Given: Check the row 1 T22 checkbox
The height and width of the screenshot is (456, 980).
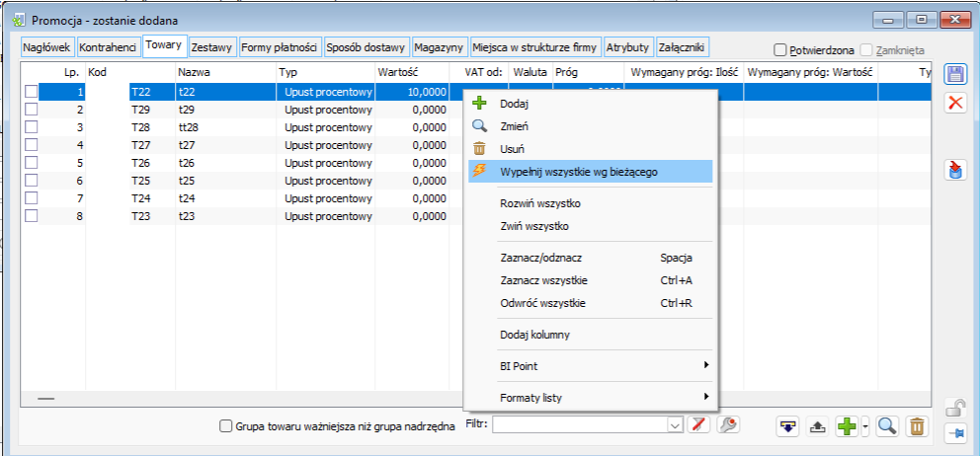Looking at the screenshot, I should pos(32,92).
